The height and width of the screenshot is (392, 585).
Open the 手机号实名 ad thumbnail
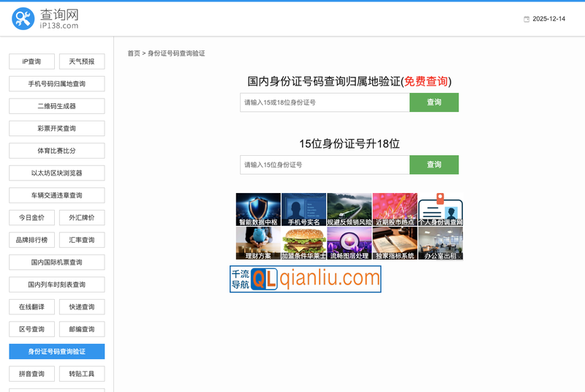pos(303,209)
